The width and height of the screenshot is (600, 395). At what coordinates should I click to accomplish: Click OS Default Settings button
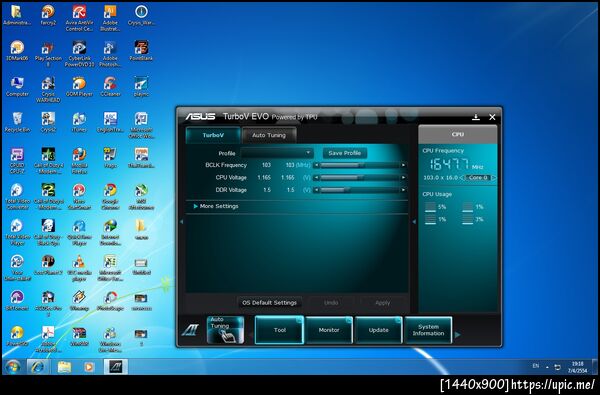coord(269,303)
